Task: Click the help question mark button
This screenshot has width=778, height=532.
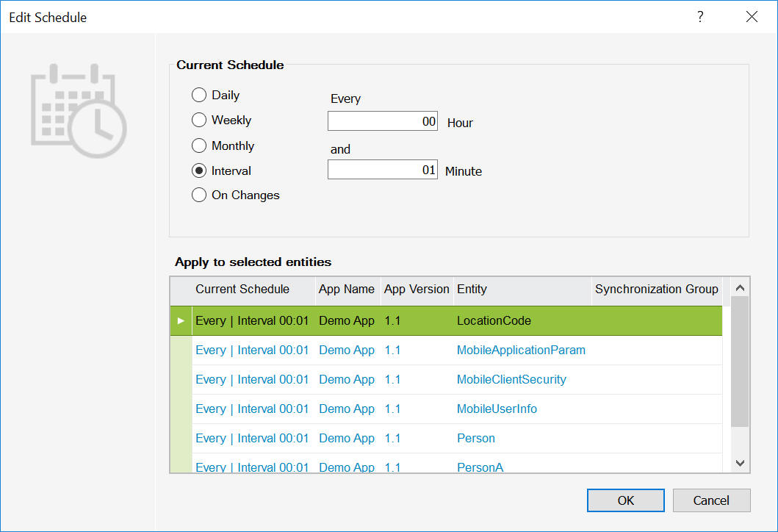Action: (700, 17)
